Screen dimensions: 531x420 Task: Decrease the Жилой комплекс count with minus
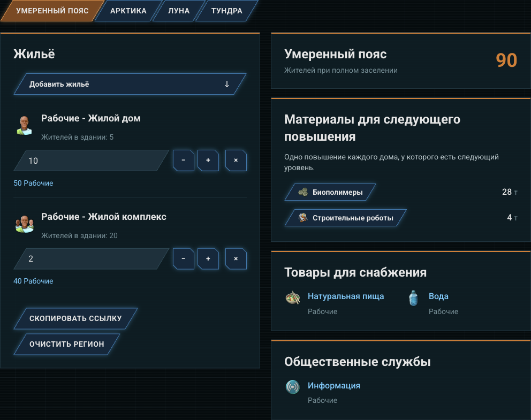[x=183, y=258]
